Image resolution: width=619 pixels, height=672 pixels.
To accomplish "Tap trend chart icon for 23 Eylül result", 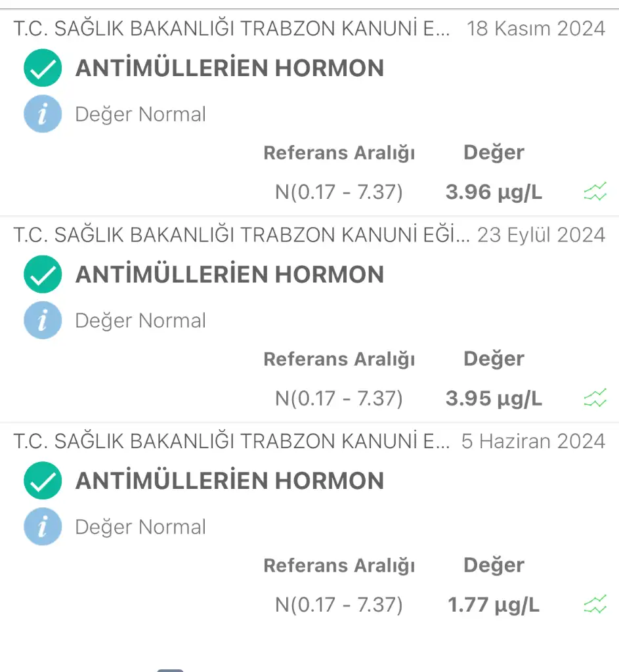I will (595, 398).
